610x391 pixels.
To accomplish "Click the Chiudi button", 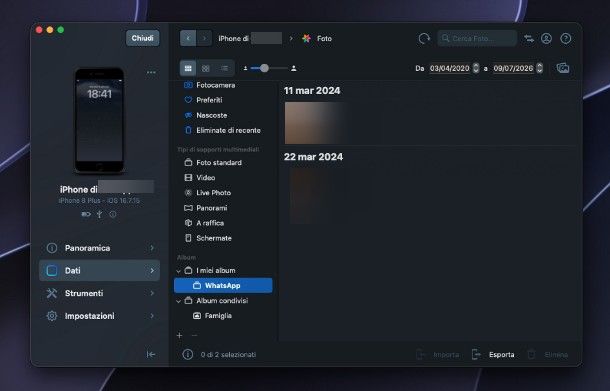I will click(x=142, y=38).
